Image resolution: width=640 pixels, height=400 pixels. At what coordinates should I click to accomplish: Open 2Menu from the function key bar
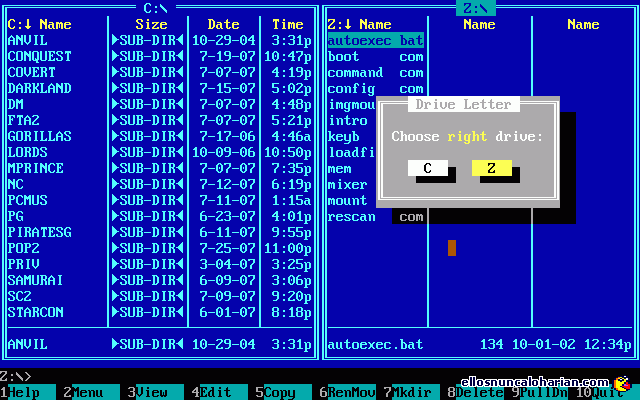[x=86, y=393]
